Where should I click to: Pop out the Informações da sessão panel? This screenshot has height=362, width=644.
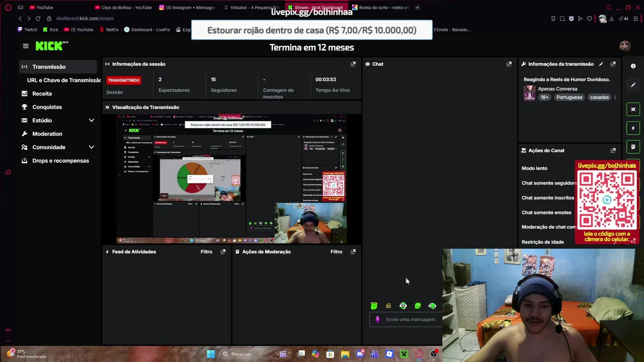(x=353, y=64)
